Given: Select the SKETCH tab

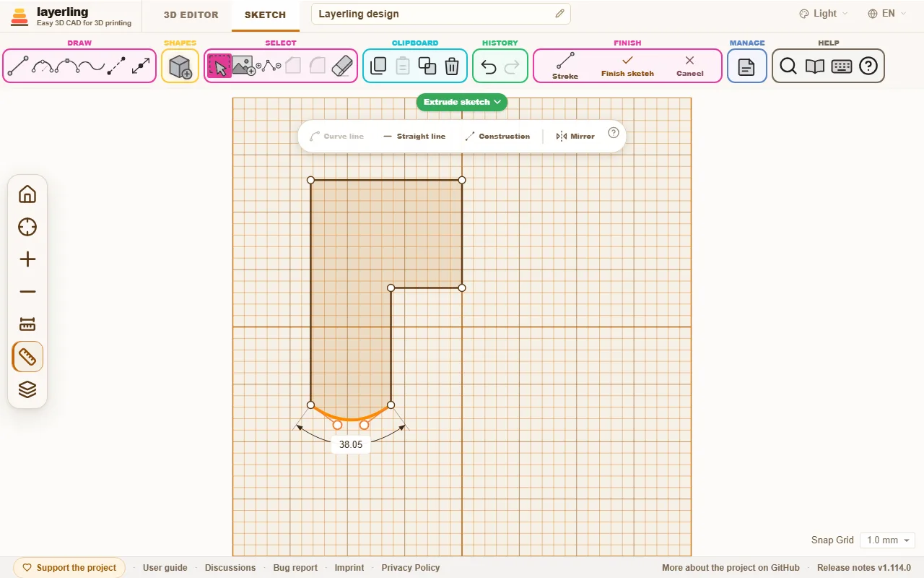Looking at the screenshot, I should point(265,14).
